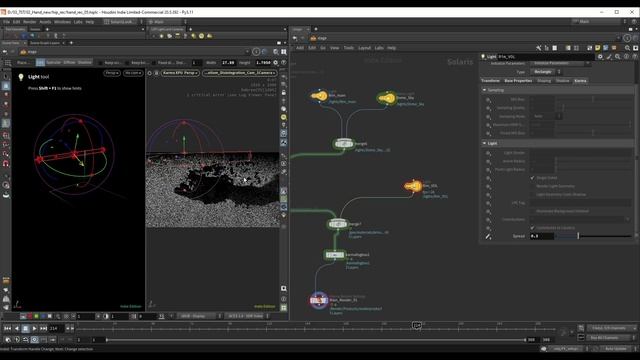Click the light toolbar gear settings icon
The width and height of the screenshot is (640, 360).
tap(276, 63)
